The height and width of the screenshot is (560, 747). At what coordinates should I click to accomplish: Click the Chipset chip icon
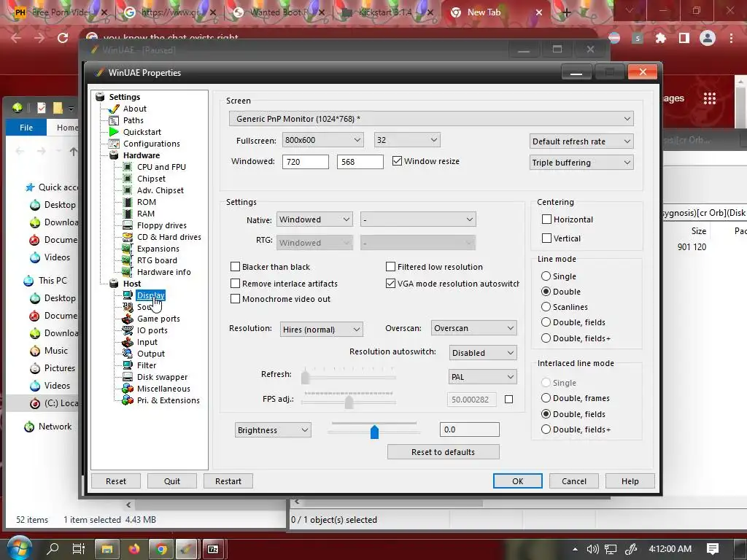(x=128, y=179)
